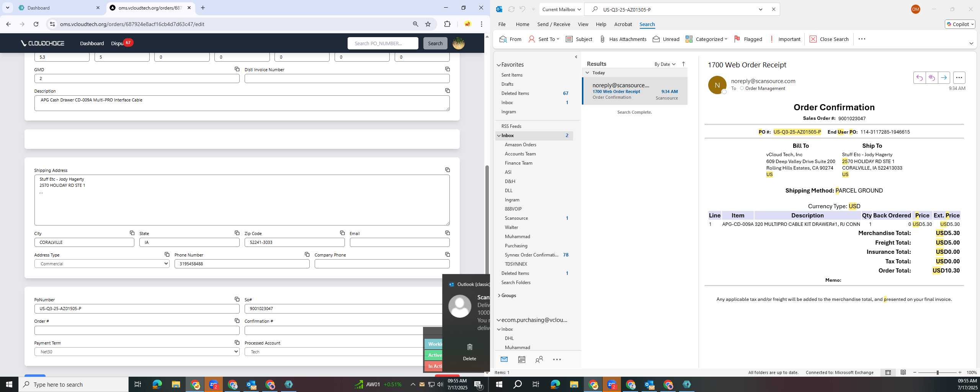The image size is (980, 392).
Task: Switch to Outlook Home tab
Action: coord(522,24)
